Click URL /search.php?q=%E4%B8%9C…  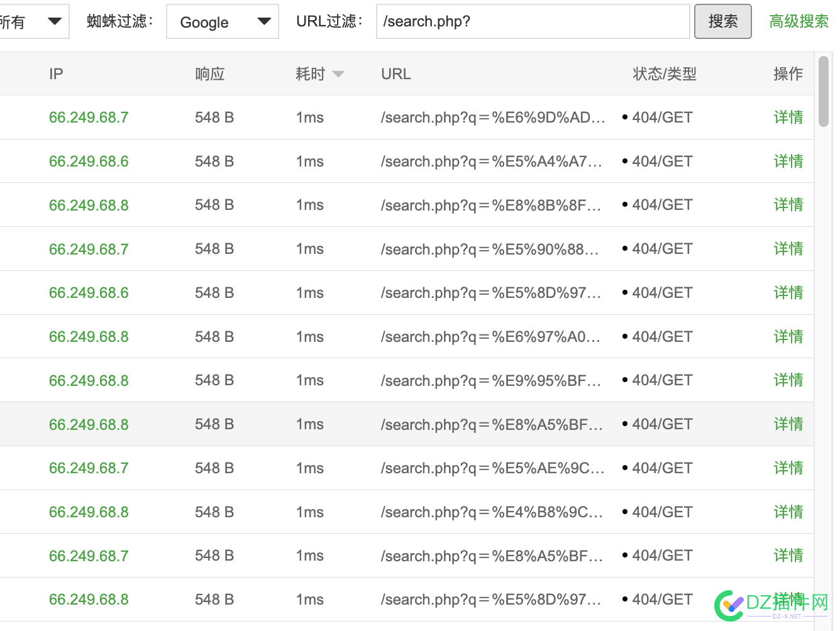(492, 512)
